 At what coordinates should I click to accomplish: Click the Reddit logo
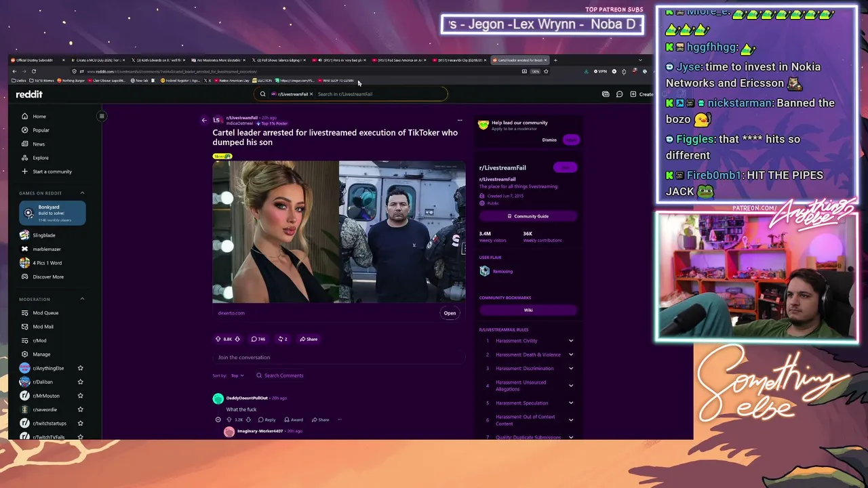(x=29, y=94)
